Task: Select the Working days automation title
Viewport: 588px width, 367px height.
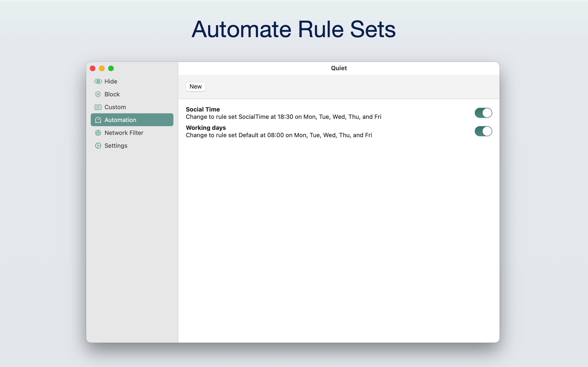Action: click(206, 128)
